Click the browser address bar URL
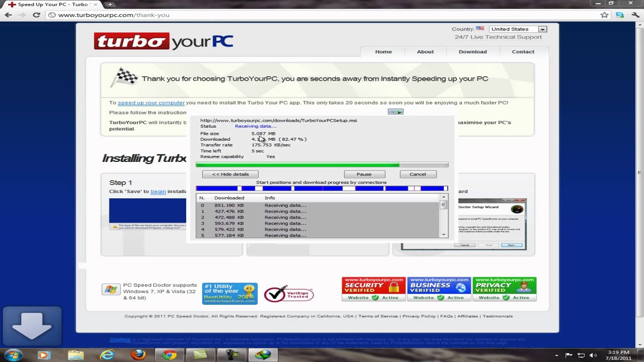This screenshot has width=644, height=362. [x=114, y=15]
